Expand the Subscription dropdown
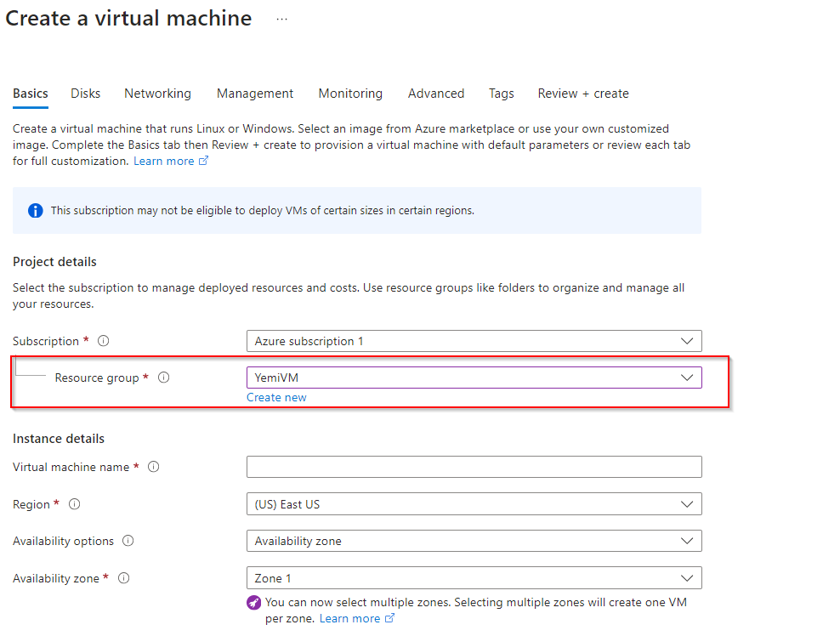 (x=474, y=341)
